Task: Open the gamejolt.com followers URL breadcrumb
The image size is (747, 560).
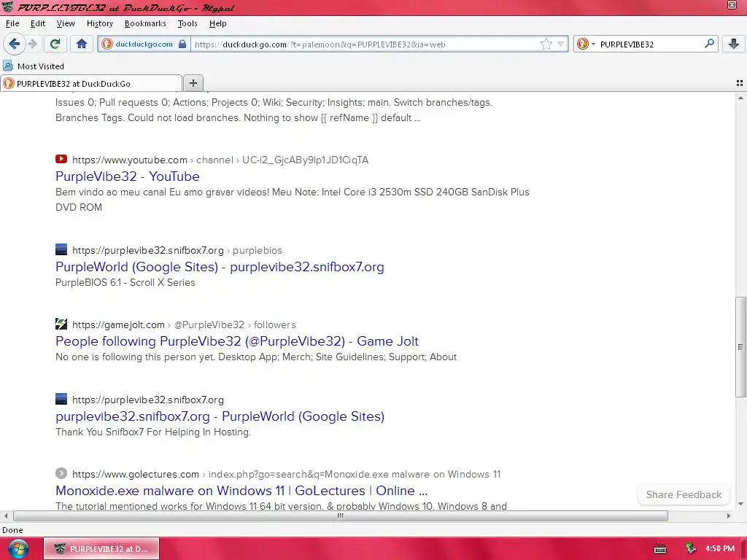Action: [x=184, y=324]
